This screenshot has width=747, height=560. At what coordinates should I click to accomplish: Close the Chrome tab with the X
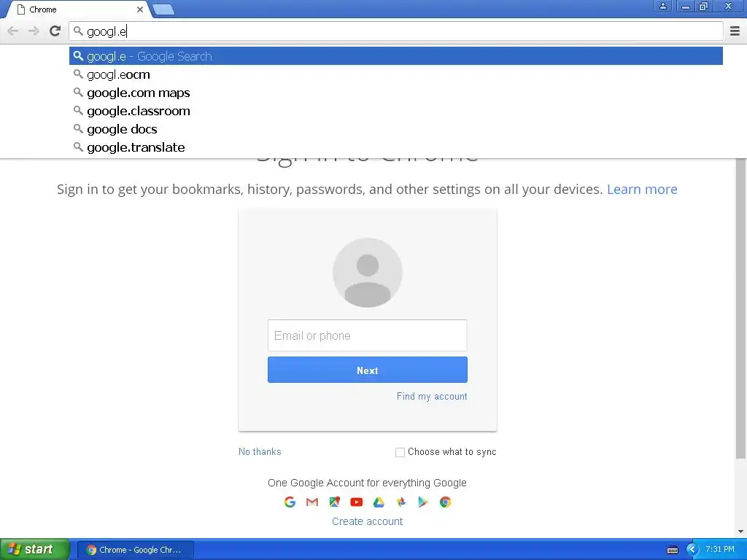[x=140, y=9]
